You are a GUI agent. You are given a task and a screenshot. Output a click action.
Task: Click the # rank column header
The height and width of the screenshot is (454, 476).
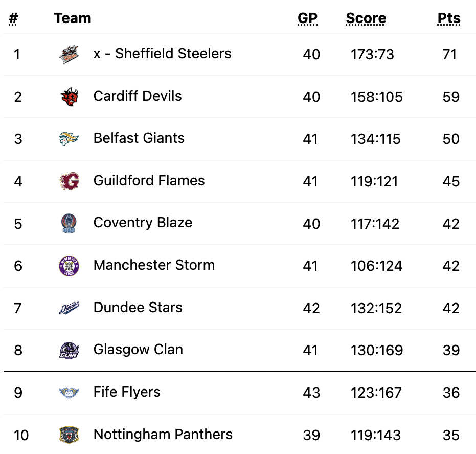pyautogui.click(x=13, y=18)
